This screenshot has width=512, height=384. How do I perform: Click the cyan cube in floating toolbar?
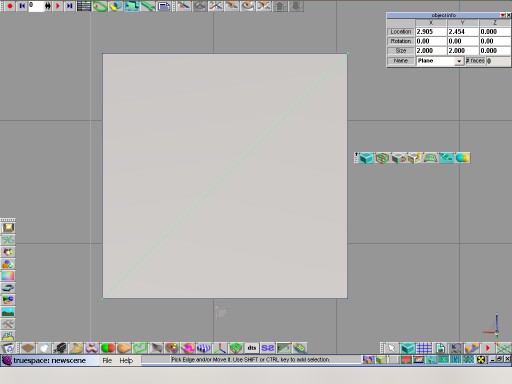click(366, 158)
